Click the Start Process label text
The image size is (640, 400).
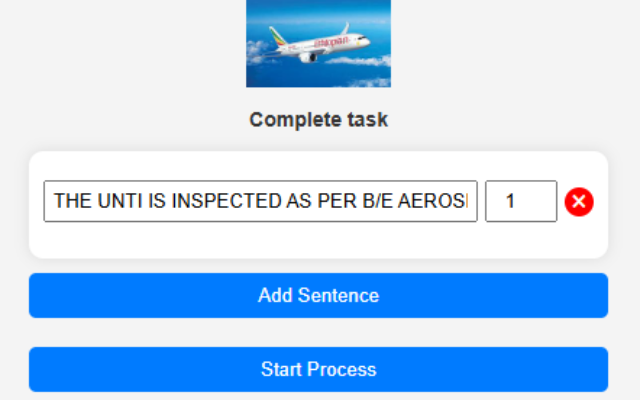pyautogui.click(x=318, y=369)
